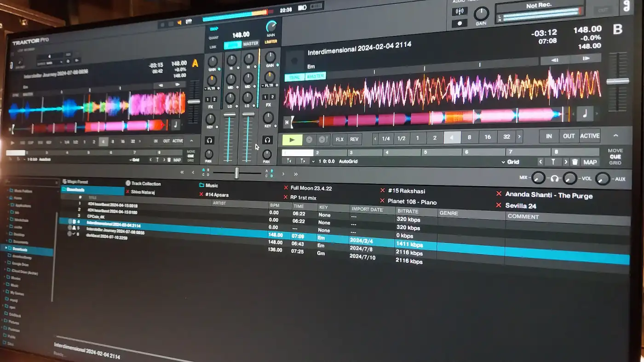Start playback on deck B
This screenshot has width=644, height=362.
pos(292,139)
